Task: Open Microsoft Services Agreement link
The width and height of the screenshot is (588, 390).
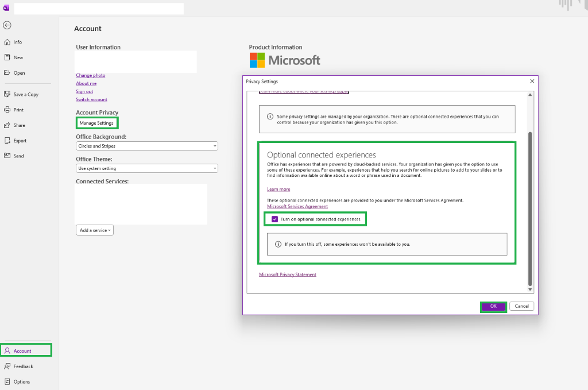Action: point(297,207)
